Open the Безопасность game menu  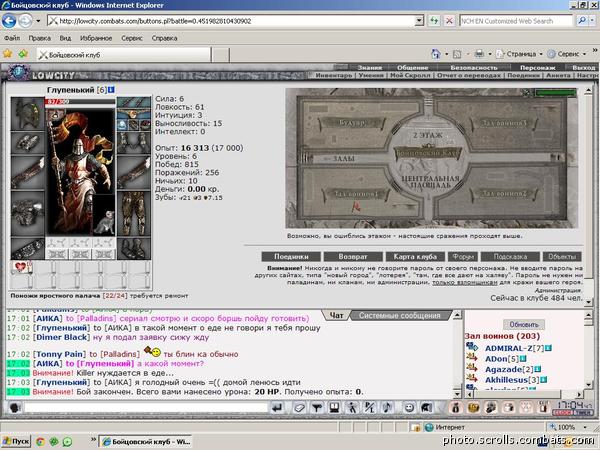click(474, 67)
